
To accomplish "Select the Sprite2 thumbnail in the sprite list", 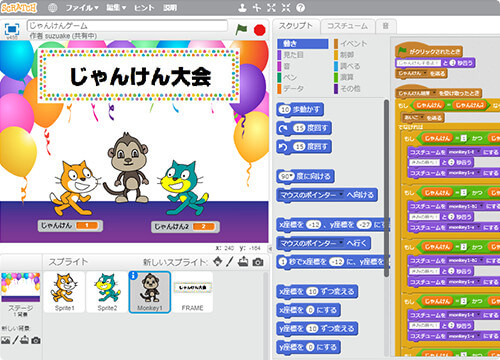I will (x=107, y=292).
